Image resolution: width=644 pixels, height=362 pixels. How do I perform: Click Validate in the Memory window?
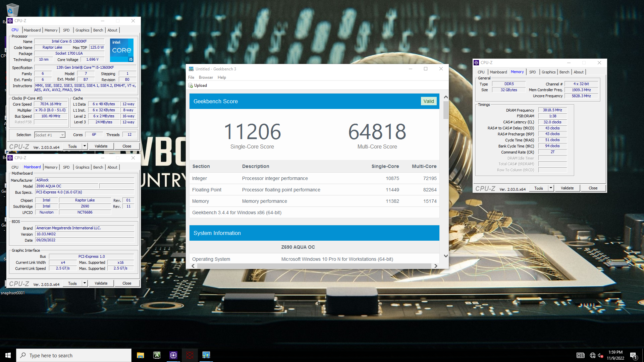(x=567, y=188)
